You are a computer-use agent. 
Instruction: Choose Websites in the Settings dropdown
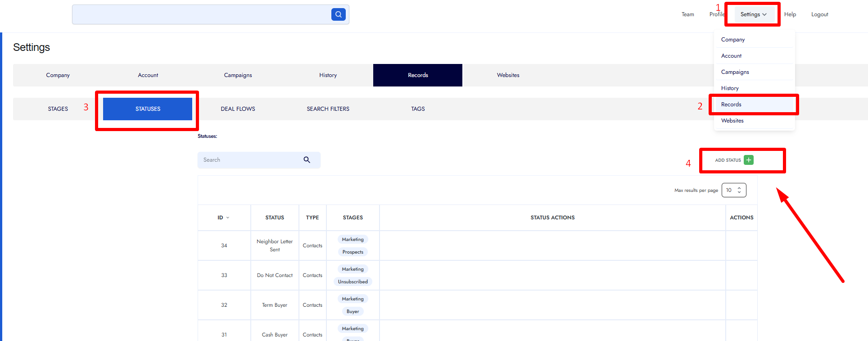pos(732,121)
